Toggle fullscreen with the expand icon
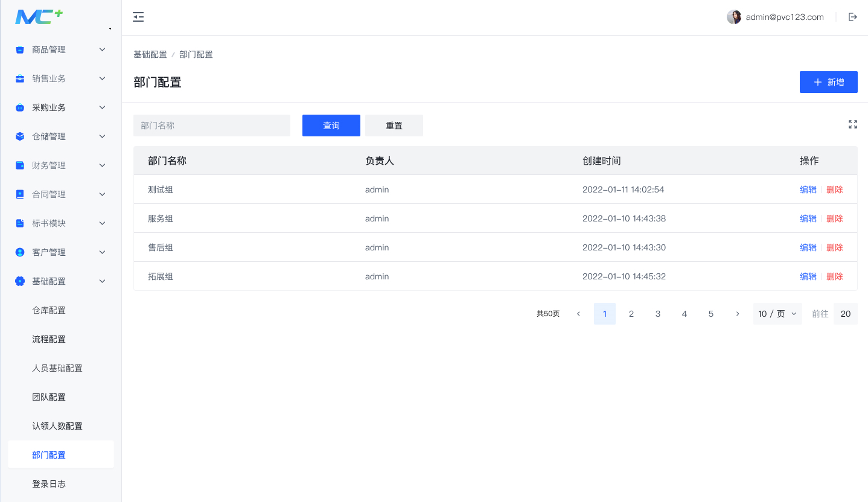Image resolution: width=868 pixels, height=502 pixels. pyautogui.click(x=853, y=124)
